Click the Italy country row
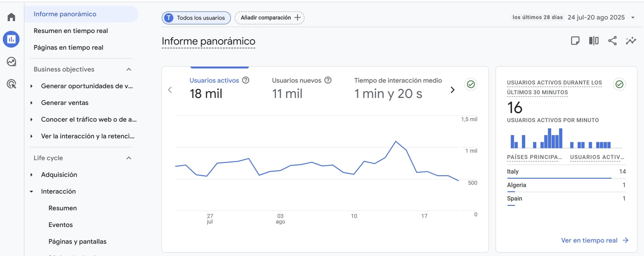The width and height of the screenshot is (644, 256). pos(566,172)
